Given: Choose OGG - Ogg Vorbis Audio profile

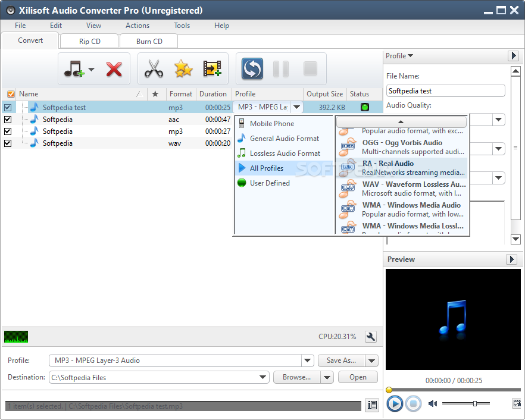Looking at the screenshot, I should (402, 148).
